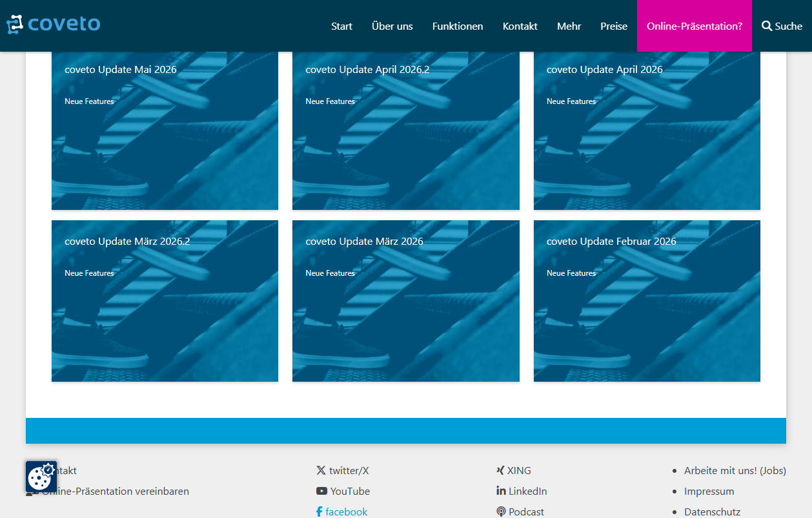Viewport: 812px width, 518px height.
Task: Click the YouTube icon in footer
Action: tap(321, 491)
